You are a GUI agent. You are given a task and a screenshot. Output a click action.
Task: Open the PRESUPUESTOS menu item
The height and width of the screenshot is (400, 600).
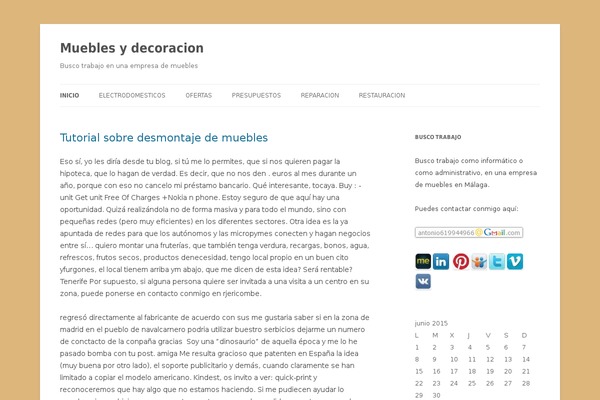(x=256, y=95)
